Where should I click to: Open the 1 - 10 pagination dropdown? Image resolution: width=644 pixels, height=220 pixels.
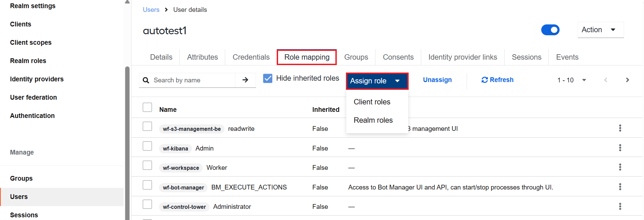click(572, 80)
